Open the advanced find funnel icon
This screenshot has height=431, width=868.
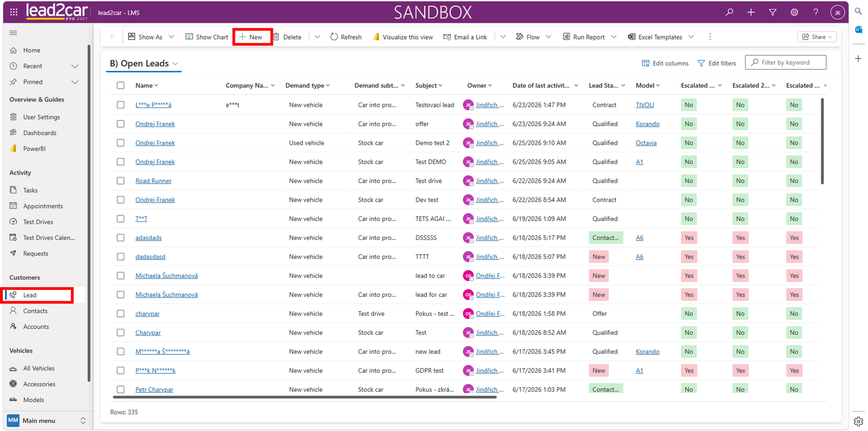[x=773, y=12]
